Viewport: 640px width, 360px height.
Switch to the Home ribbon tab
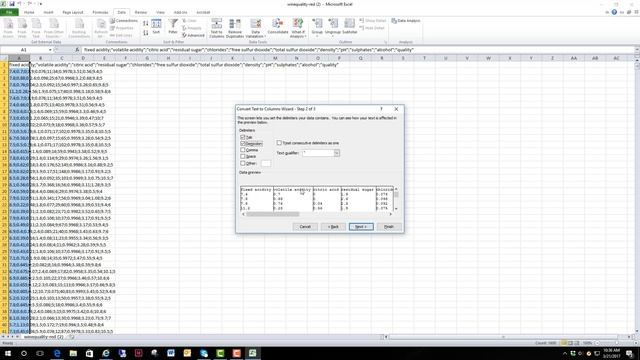point(29,12)
